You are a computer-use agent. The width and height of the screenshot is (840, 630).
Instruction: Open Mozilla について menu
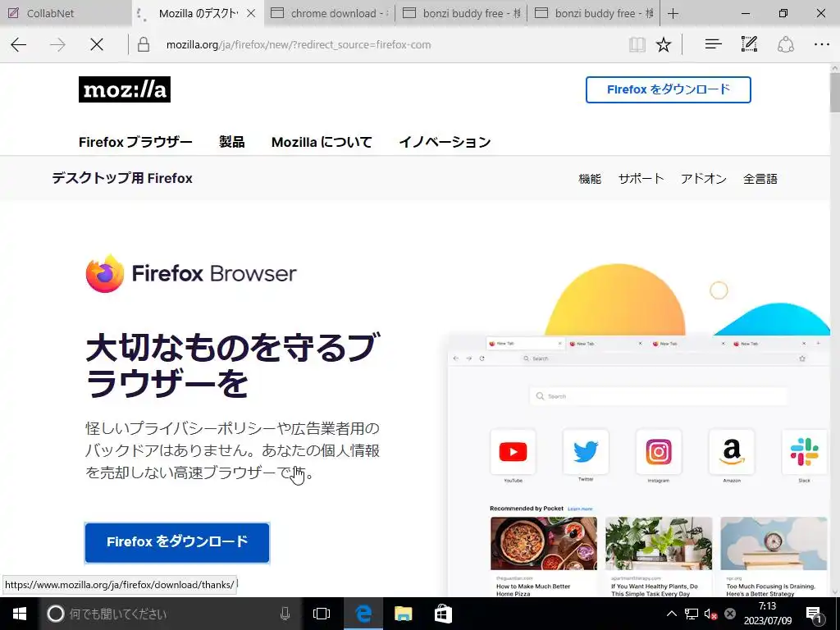coord(322,142)
